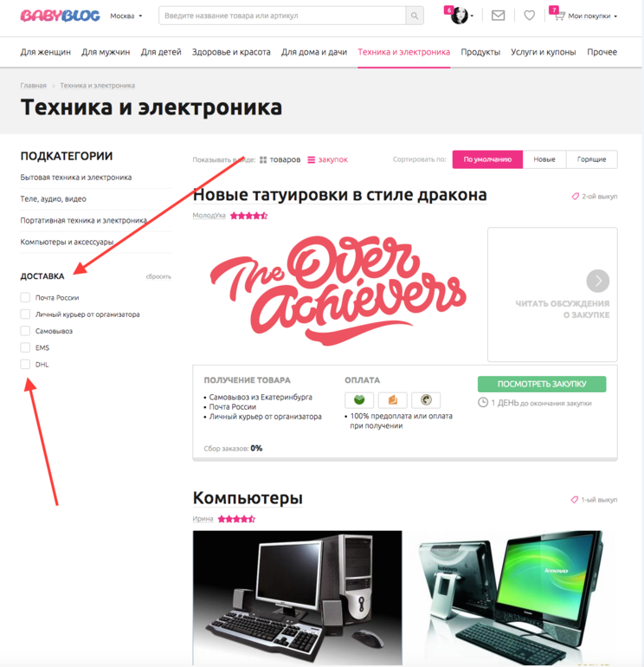Screen dimensions: 644x667
Task: Reset delivery filters via сбросить link
Action: pos(158,276)
